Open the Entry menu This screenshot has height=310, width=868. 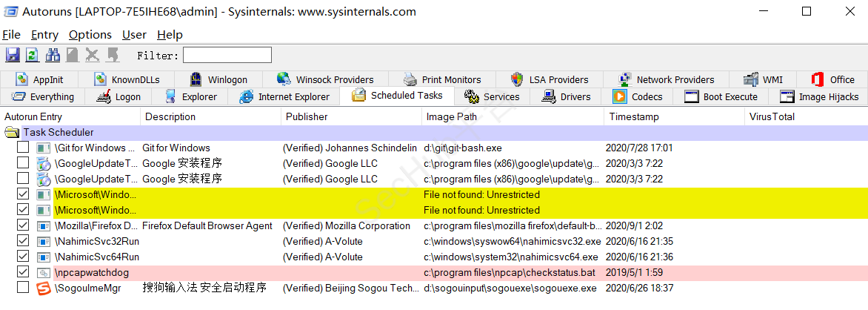click(x=45, y=34)
